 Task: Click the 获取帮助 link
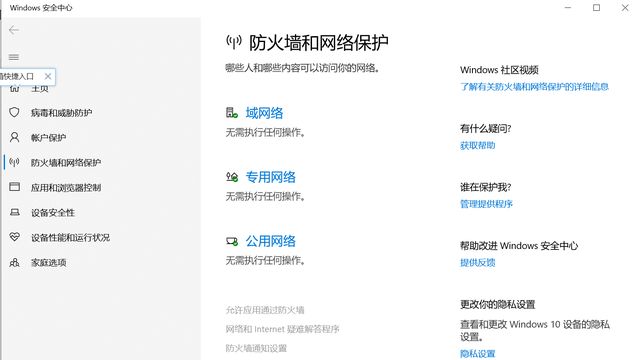click(478, 145)
